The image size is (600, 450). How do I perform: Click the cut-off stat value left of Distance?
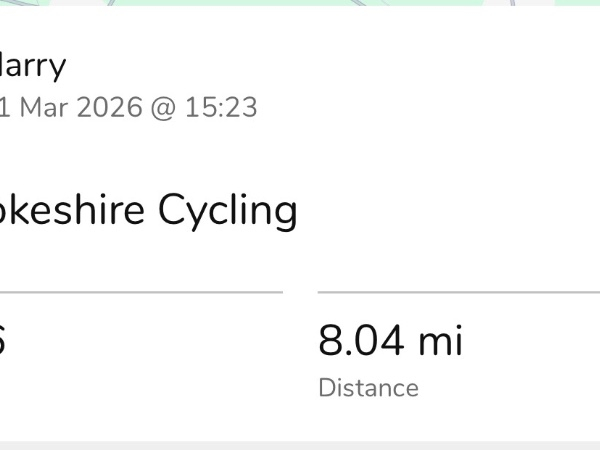click(2, 340)
